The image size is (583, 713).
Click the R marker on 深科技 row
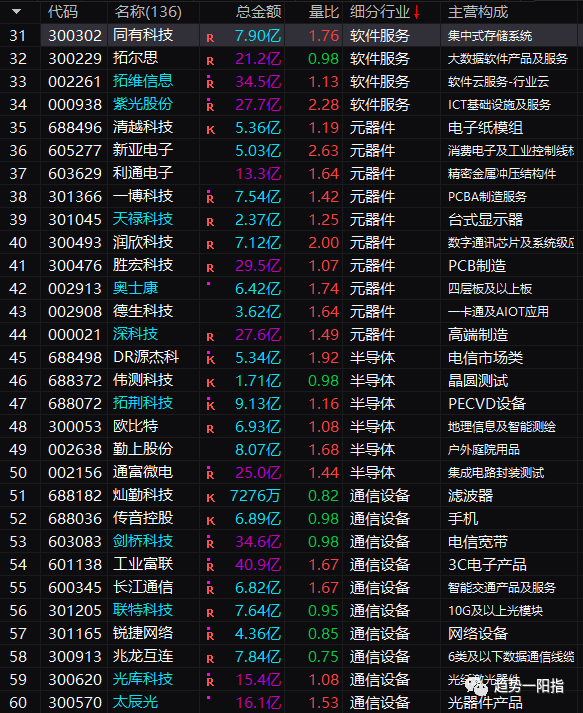click(x=210, y=337)
